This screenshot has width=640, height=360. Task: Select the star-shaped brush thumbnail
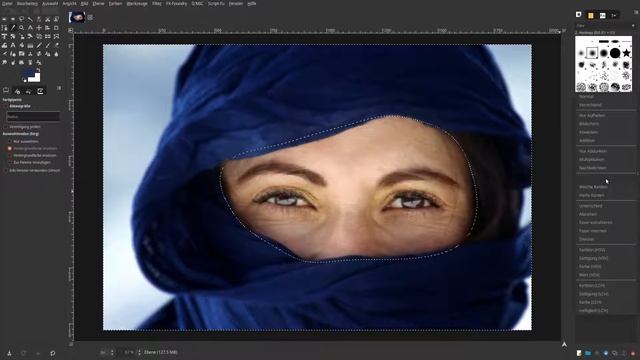(626, 53)
